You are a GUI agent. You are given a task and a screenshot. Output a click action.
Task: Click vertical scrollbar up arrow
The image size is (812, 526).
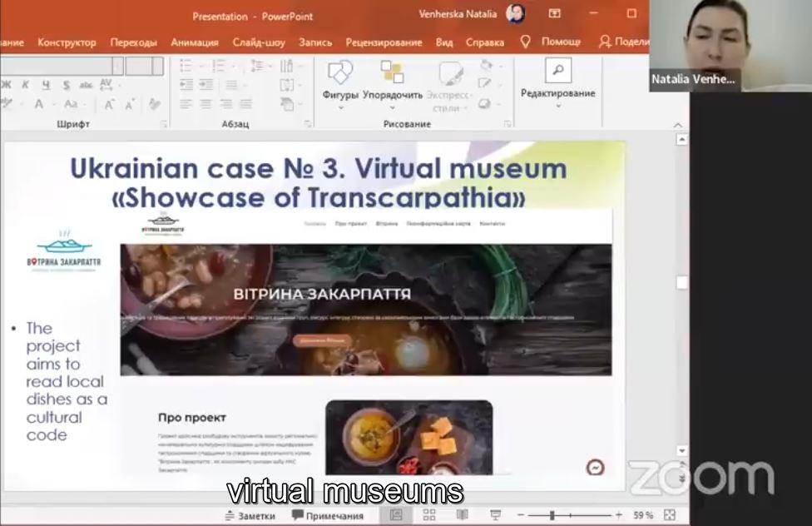point(682,139)
